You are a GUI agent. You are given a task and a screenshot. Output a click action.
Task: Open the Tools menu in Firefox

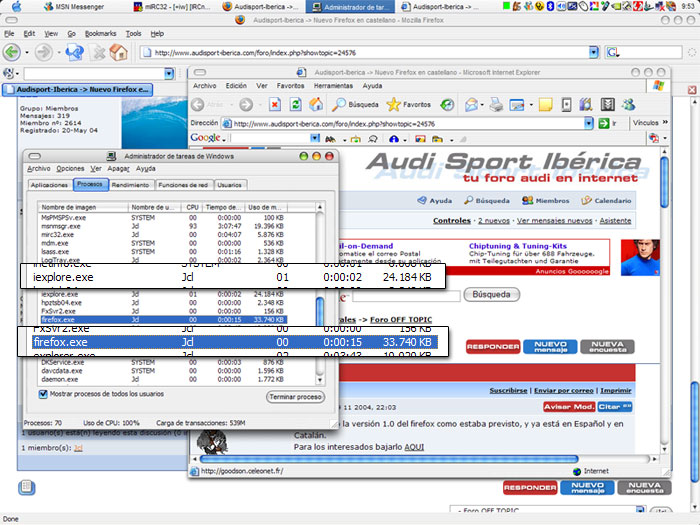pos(133,33)
